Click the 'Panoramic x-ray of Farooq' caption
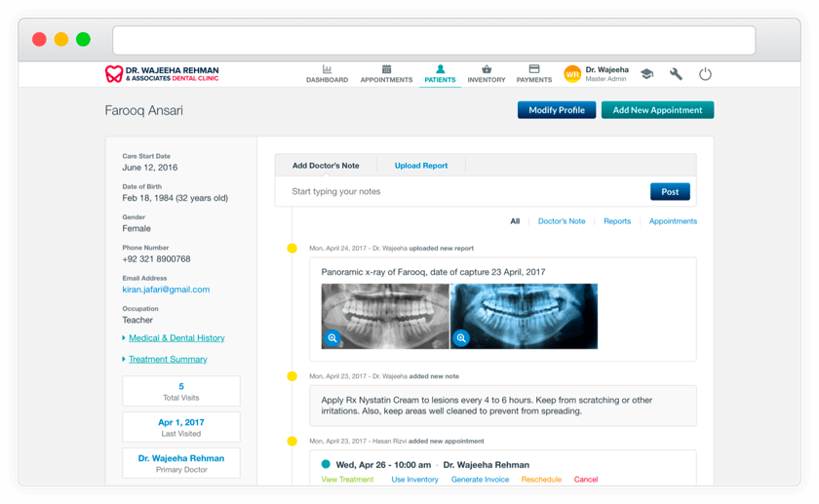The width and height of the screenshot is (819, 504). 433,272
